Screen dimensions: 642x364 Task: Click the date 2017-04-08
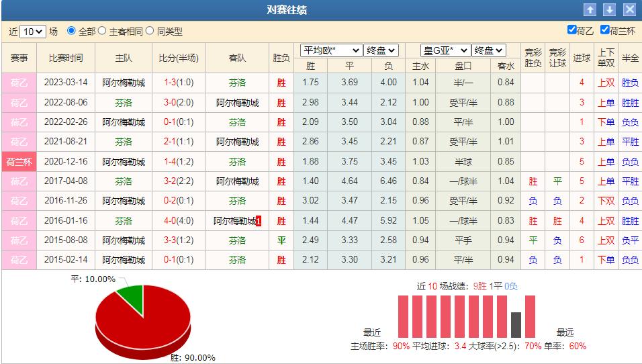tap(66, 181)
